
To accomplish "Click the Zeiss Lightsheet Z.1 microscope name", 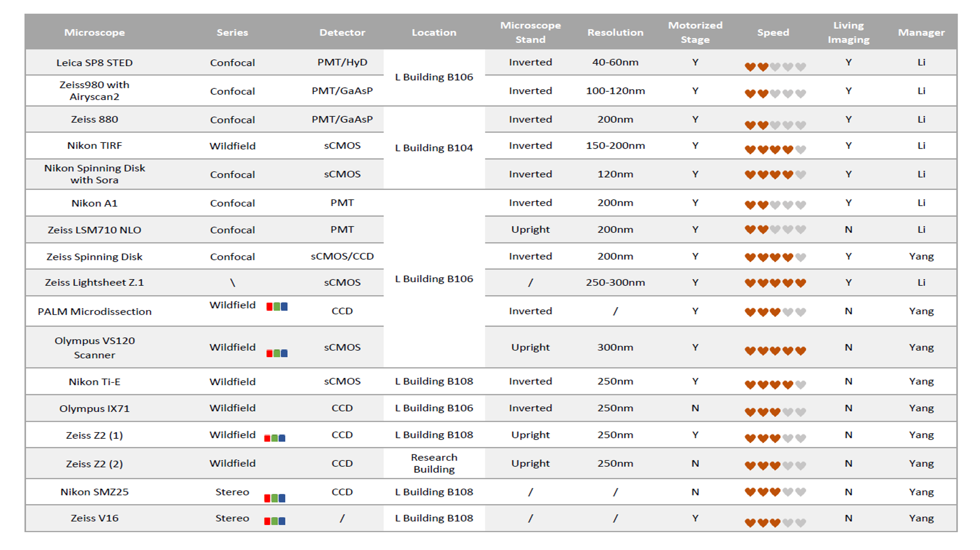I will coord(94,283).
